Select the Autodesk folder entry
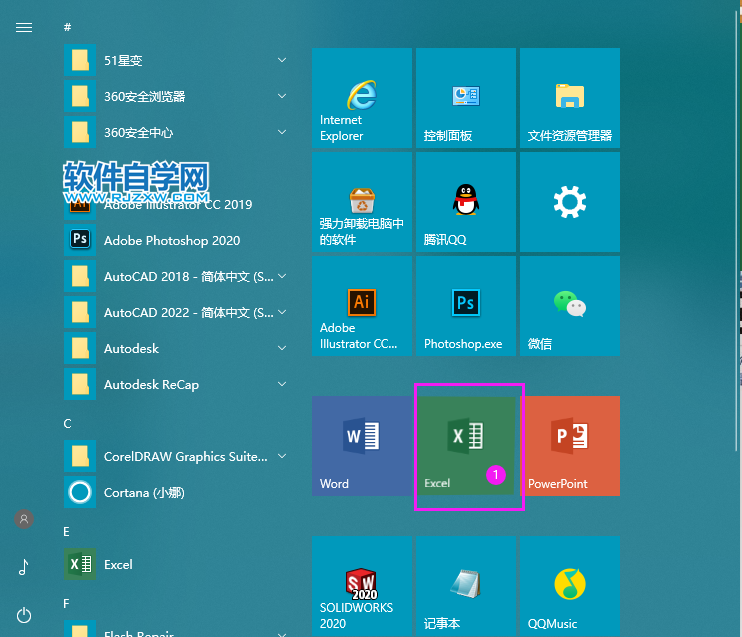This screenshot has width=742, height=637. click(x=176, y=348)
